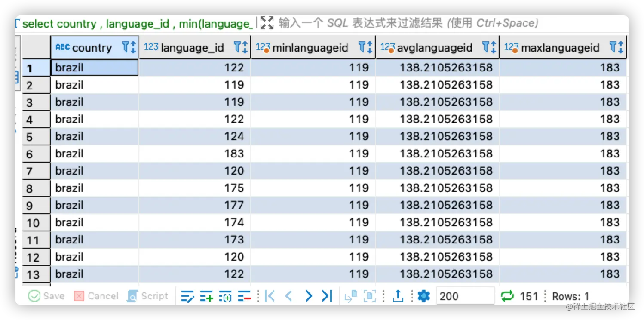Click language_id 177 in row 9
Image resolution: width=644 pixels, height=320 pixels.
[195, 205]
